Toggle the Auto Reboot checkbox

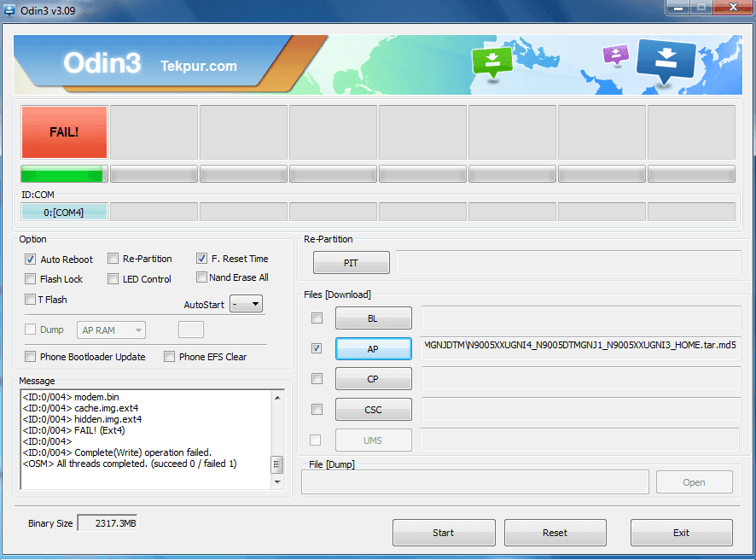[31, 259]
